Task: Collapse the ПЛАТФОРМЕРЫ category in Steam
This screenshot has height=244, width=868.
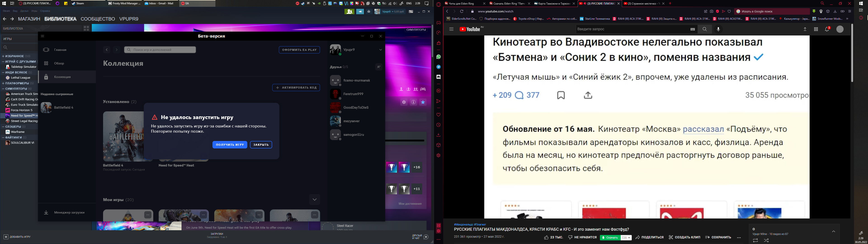Action: pyautogui.click(x=3, y=83)
